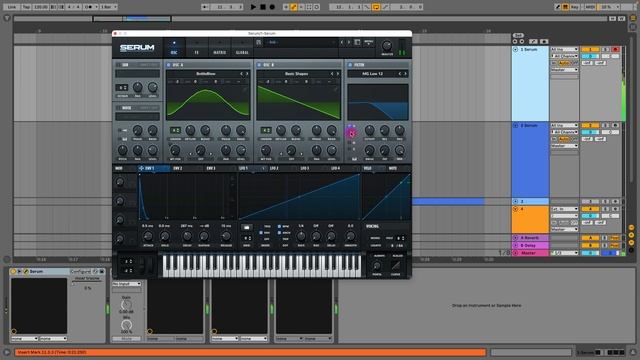Enable Draw Mode pencil in Ableton toolbar
The height and width of the screenshot is (360, 640).
pos(558,7)
